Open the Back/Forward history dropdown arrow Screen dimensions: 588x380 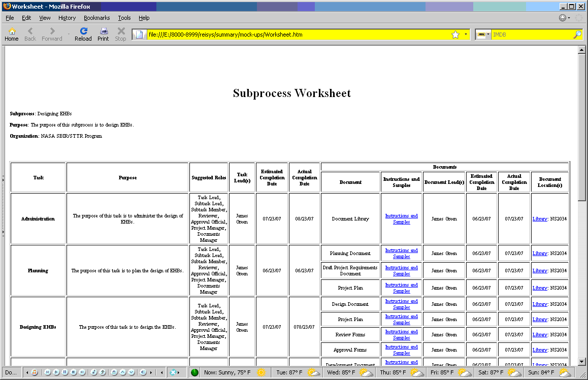click(x=69, y=35)
